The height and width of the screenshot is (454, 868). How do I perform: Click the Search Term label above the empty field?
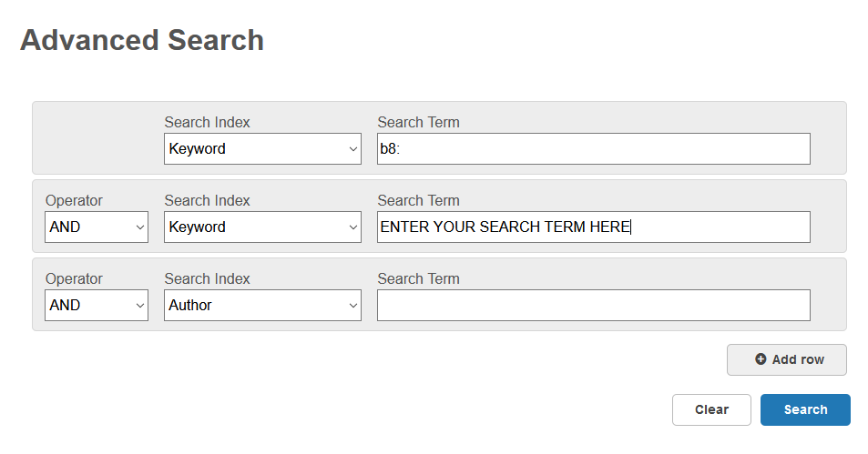pyautogui.click(x=418, y=278)
